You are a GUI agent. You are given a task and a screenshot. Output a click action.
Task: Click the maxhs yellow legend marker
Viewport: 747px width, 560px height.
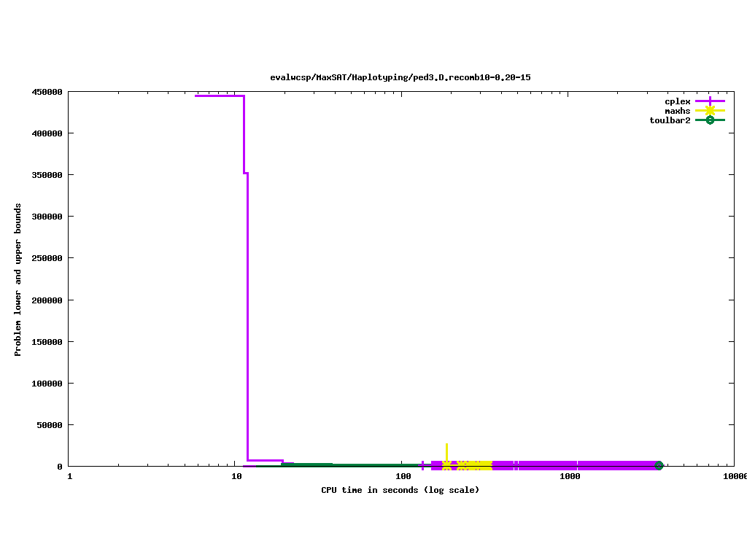[709, 111]
